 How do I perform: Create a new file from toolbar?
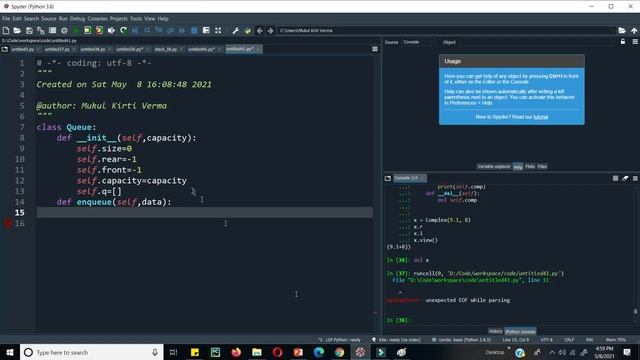pyautogui.click(x=6, y=30)
